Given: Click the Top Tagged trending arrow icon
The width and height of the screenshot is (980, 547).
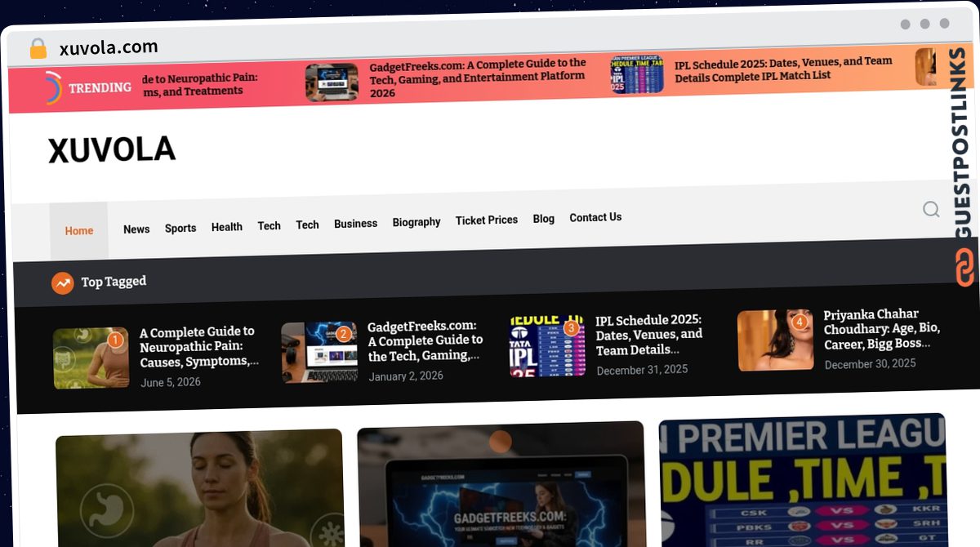Looking at the screenshot, I should 63,283.
